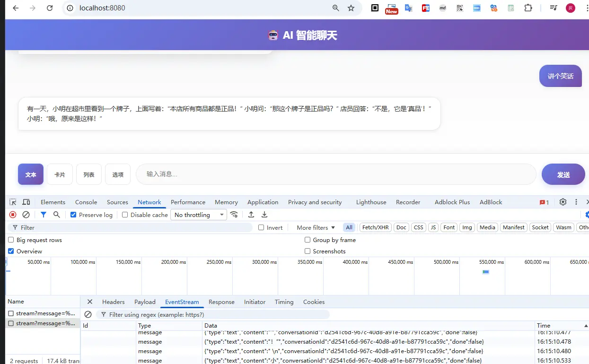Image resolution: width=589 pixels, height=364 pixels.
Task: Toggle the device emulation toolbar
Action: (26, 202)
